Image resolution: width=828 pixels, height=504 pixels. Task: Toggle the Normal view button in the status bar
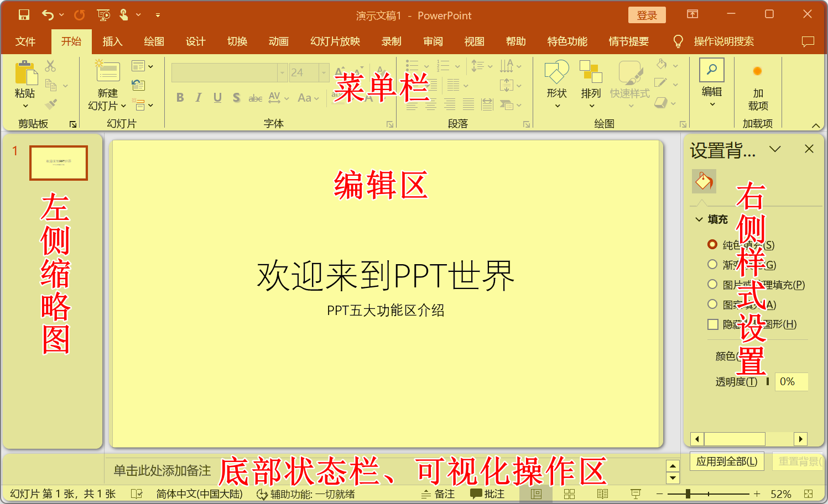point(536,494)
